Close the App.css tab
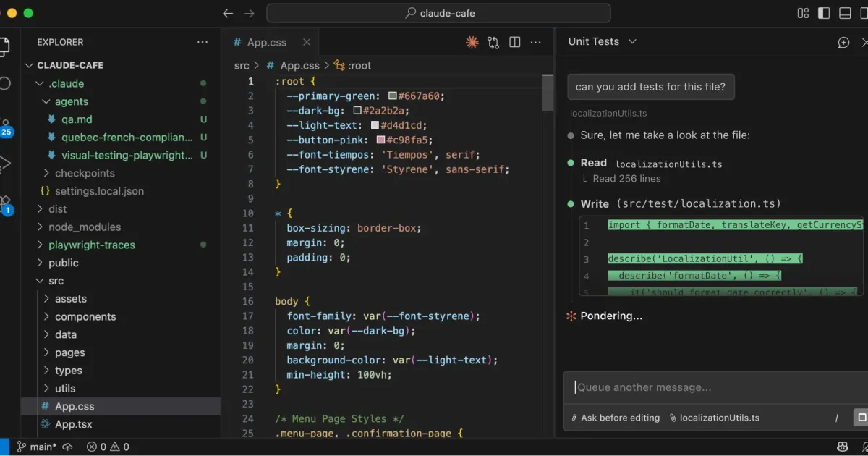This screenshot has height=456, width=868. [307, 43]
